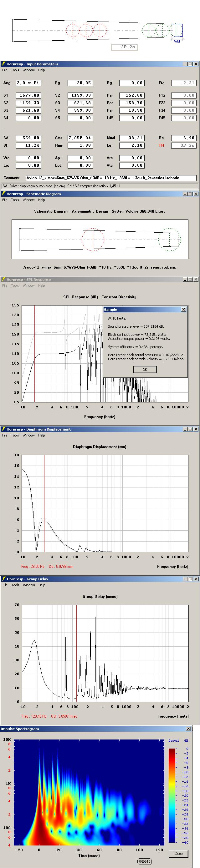200x868 pixels.
Task: Click 'Freq : 120,43 Hz' readout text
Action: click(x=34, y=716)
